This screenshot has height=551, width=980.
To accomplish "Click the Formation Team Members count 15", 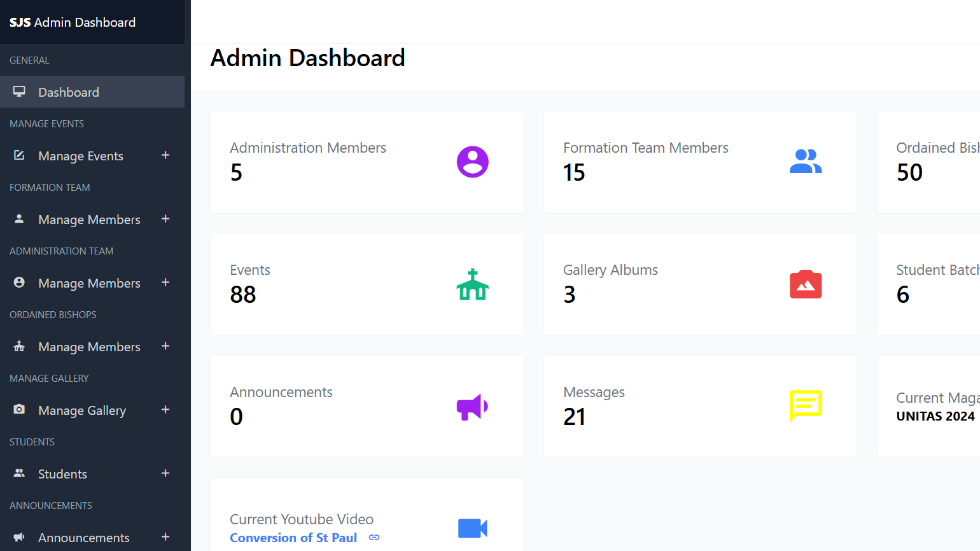I will coord(574,172).
